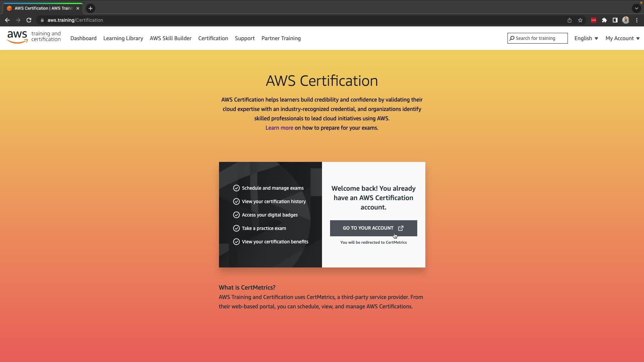Image resolution: width=644 pixels, height=362 pixels.
Task: Expand the tab search chevron
Action: pyautogui.click(x=636, y=8)
